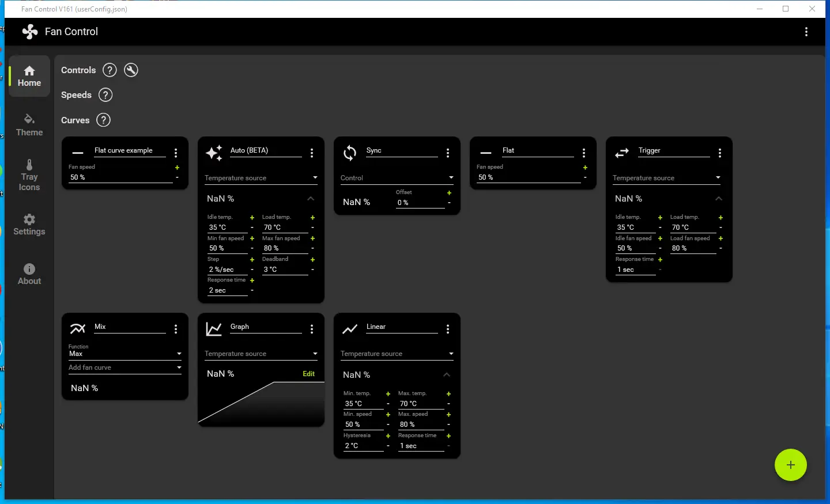Image resolution: width=830 pixels, height=504 pixels.
Task: Click the Graph curve preview
Action: tap(261, 403)
